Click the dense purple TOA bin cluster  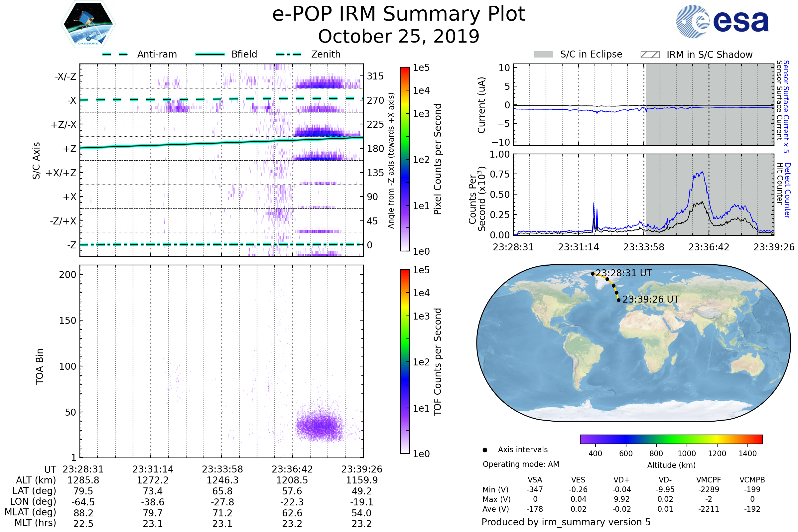[319, 426]
